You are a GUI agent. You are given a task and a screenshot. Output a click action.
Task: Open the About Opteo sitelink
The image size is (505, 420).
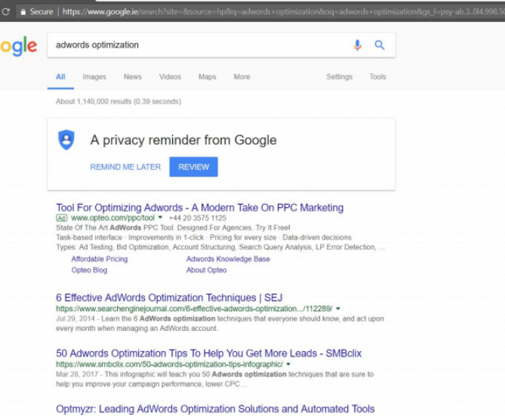coord(206,270)
